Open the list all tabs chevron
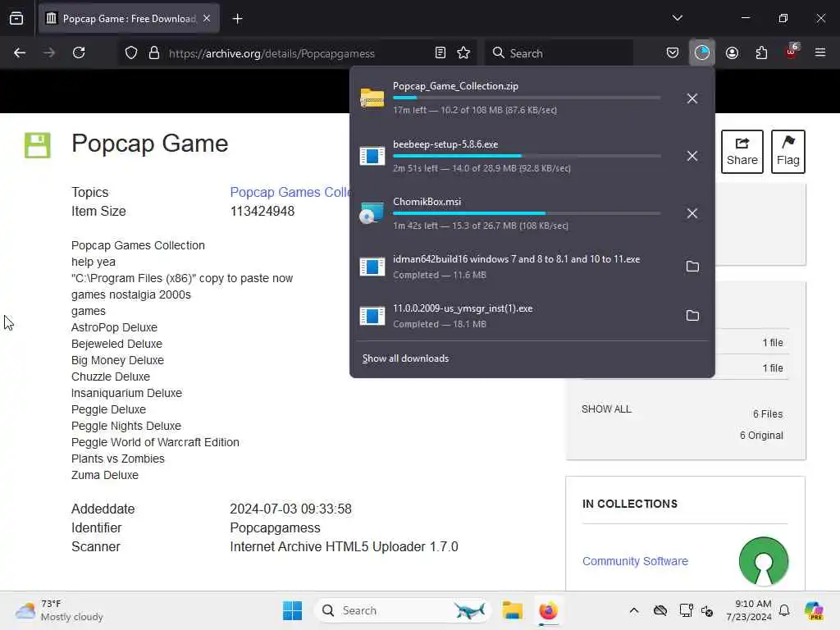Screen dimensions: 840x630 677,18
